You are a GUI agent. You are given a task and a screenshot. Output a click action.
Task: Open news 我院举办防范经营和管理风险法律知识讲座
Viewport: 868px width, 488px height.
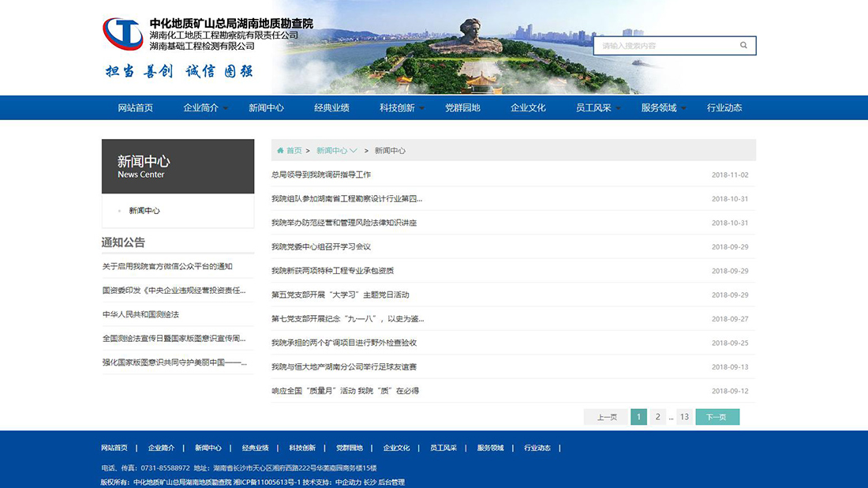pos(344,223)
